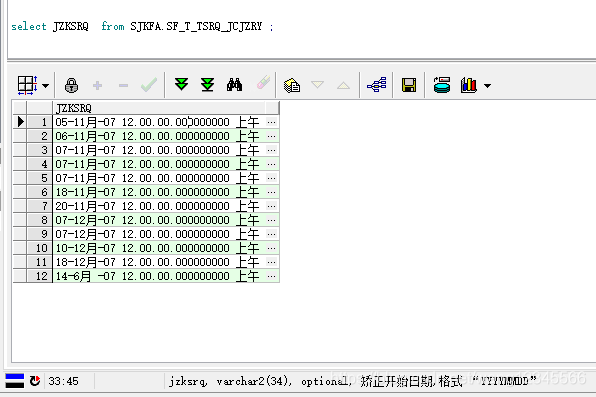
Task: Open the chart graph icon
Action: 469,85
